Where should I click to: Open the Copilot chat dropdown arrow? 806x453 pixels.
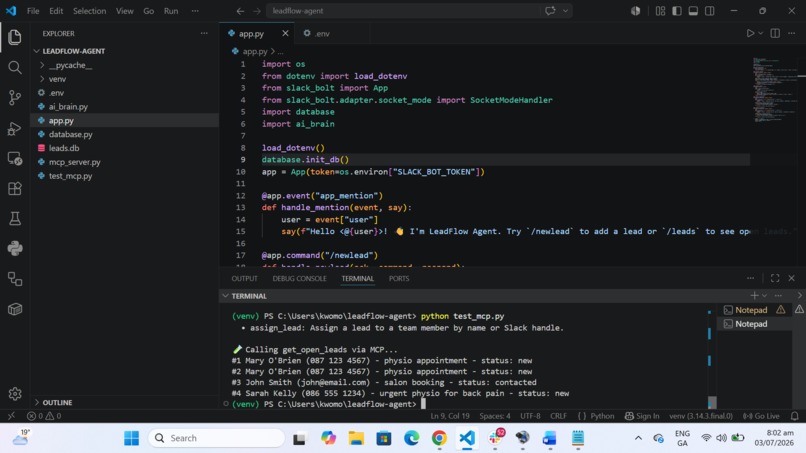tap(565, 11)
